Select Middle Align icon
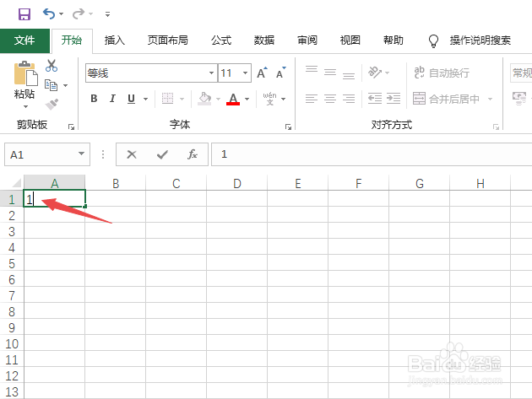The image size is (532, 399). (330, 73)
